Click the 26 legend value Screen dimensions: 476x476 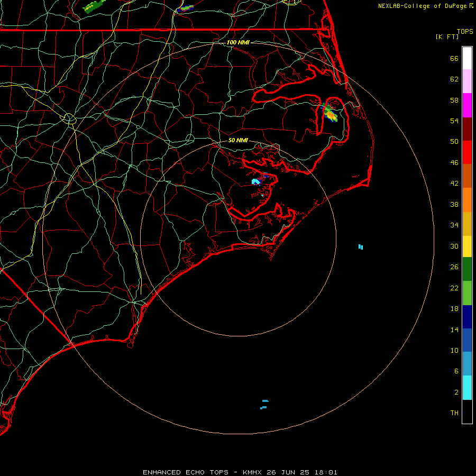[x=454, y=267]
